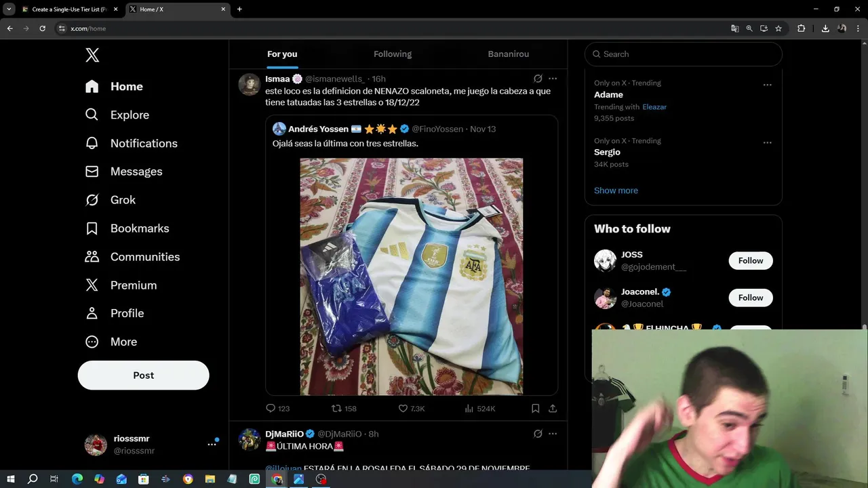The width and height of the screenshot is (868, 488).
Task: Open the Argentina jersey photo
Action: [412, 277]
